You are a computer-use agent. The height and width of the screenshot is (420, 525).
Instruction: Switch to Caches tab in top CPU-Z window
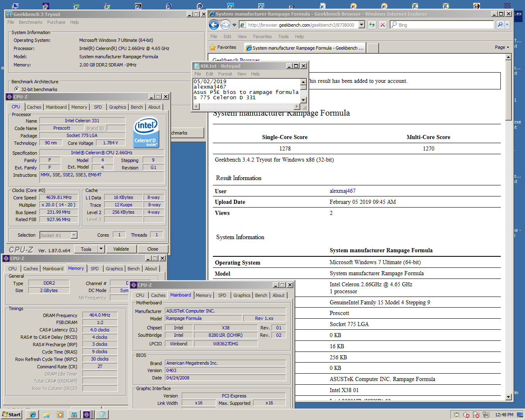(x=34, y=107)
